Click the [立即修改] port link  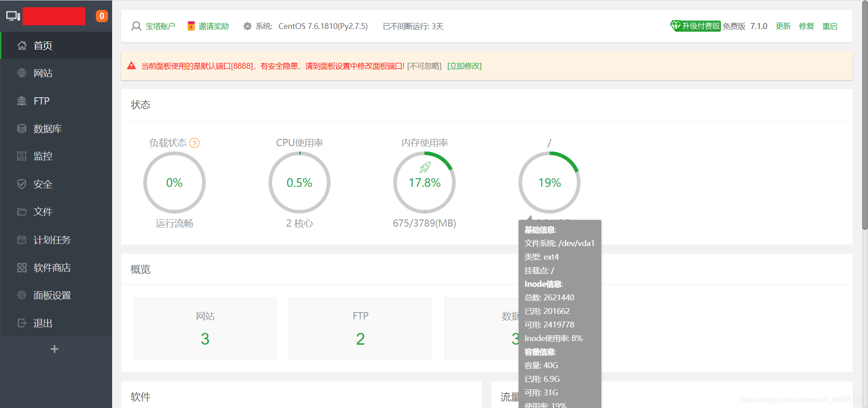[x=464, y=66]
